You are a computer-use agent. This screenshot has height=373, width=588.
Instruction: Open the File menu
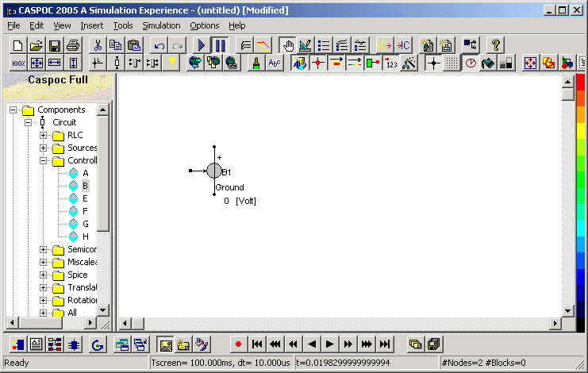click(13, 25)
